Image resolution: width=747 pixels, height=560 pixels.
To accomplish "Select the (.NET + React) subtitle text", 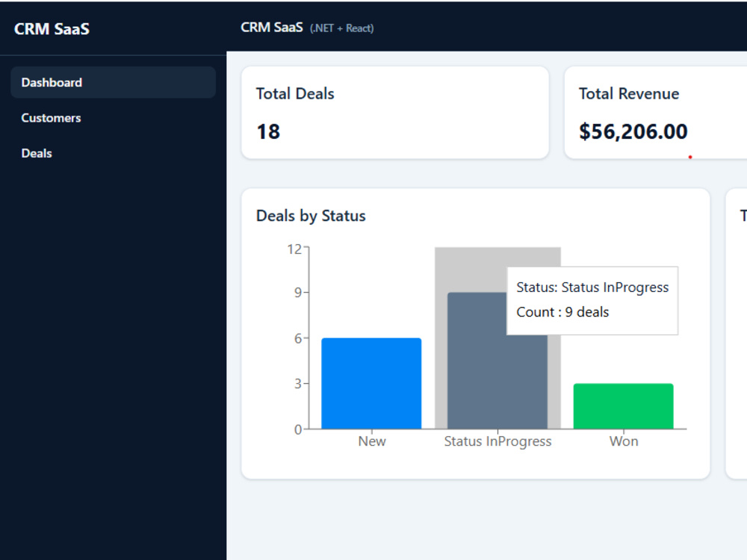I will point(341,28).
